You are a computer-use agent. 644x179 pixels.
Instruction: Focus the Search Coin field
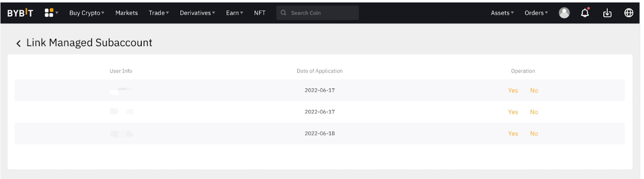click(x=318, y=13)
